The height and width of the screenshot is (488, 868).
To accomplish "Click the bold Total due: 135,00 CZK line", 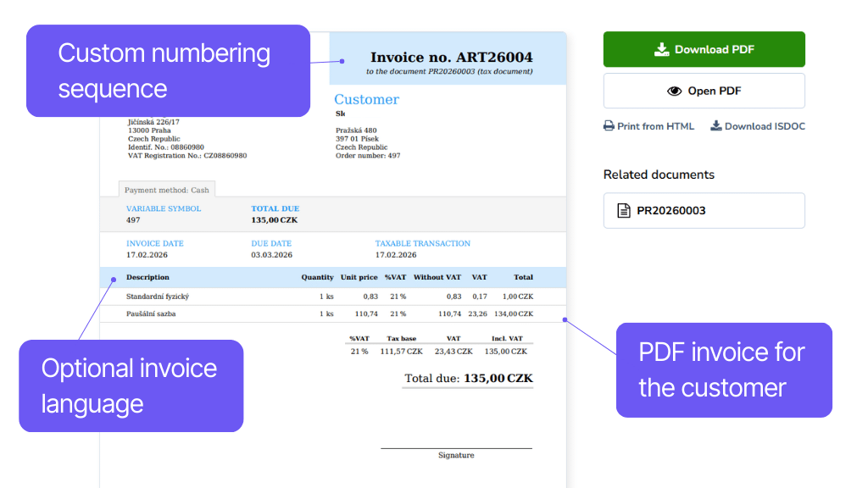I will [468, 379].
